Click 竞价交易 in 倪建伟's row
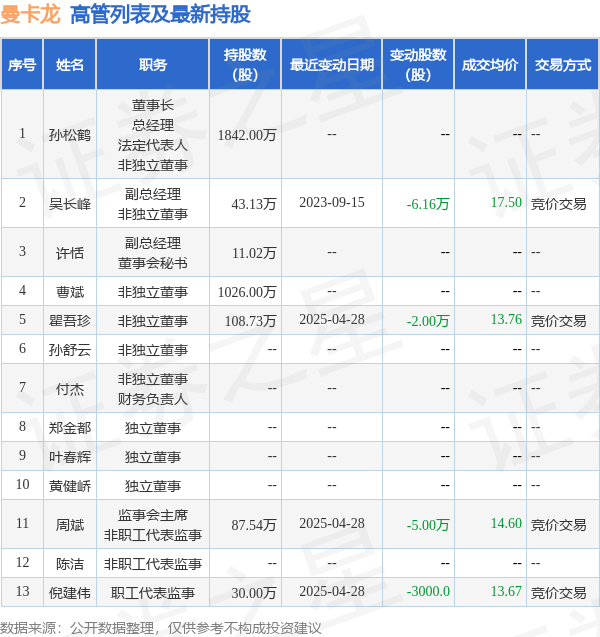The width and height of the screenshot is (600, 637). click(x=559, y=593)
